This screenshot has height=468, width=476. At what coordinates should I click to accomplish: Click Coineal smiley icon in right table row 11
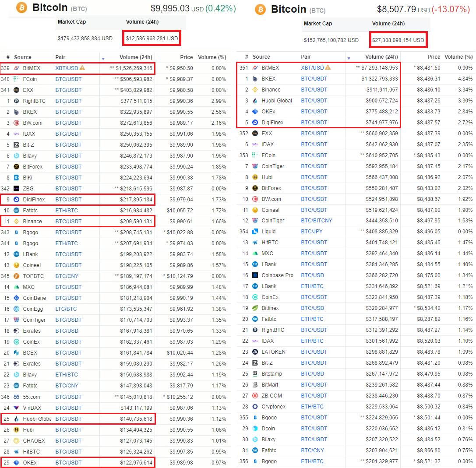point(255,210)
